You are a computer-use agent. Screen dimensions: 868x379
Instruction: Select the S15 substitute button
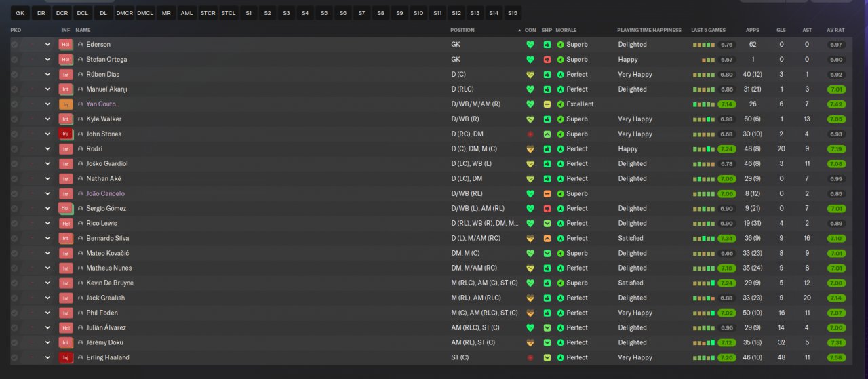[512, 13]
